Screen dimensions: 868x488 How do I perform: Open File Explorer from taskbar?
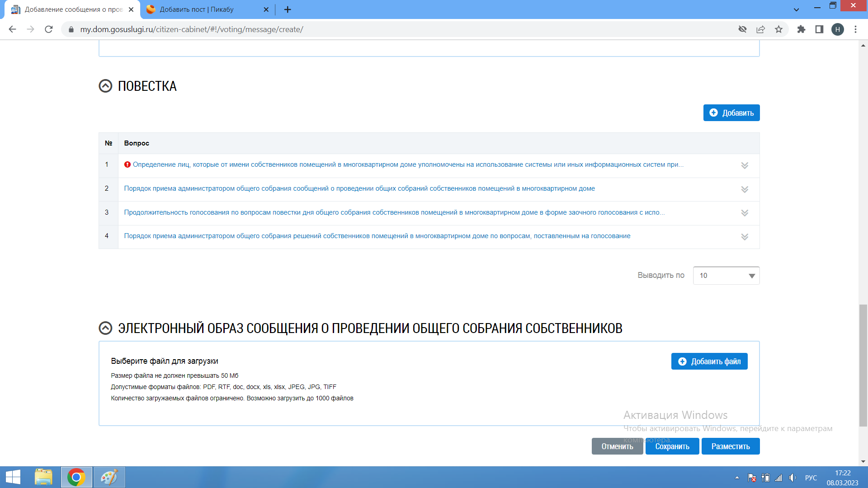click(x=43, y=477)
